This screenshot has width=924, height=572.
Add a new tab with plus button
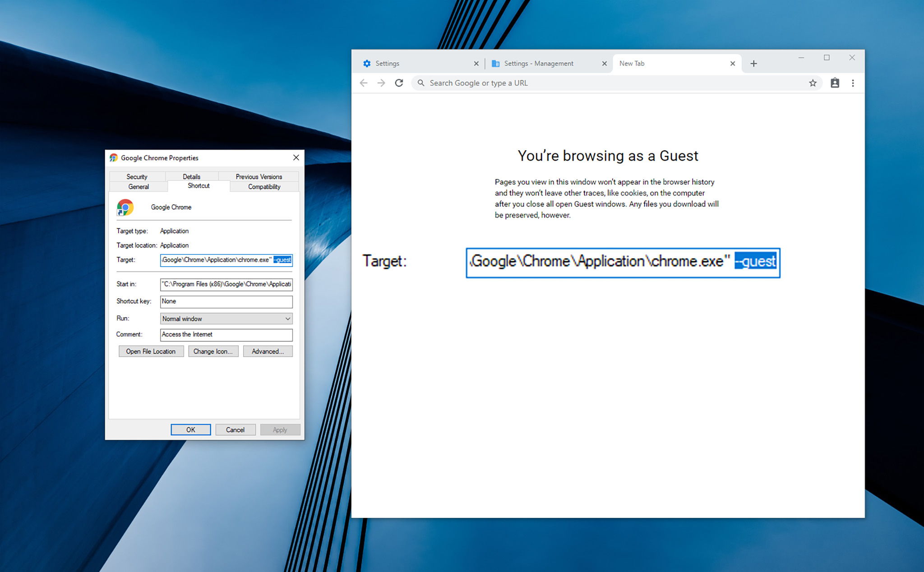click(x=753, y=64)
